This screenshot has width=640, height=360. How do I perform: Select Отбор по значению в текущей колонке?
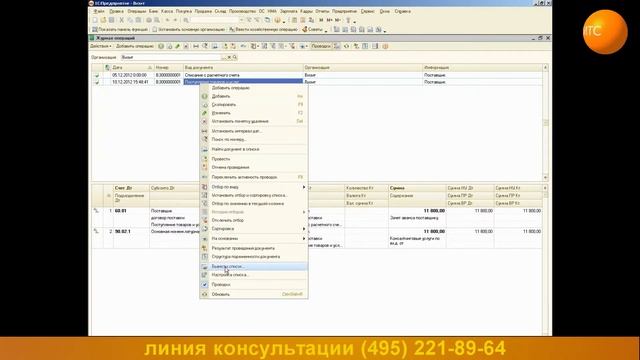point(253,204)
